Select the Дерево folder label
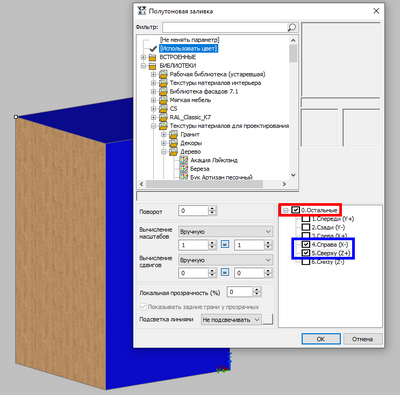 [x=191, y=152]
